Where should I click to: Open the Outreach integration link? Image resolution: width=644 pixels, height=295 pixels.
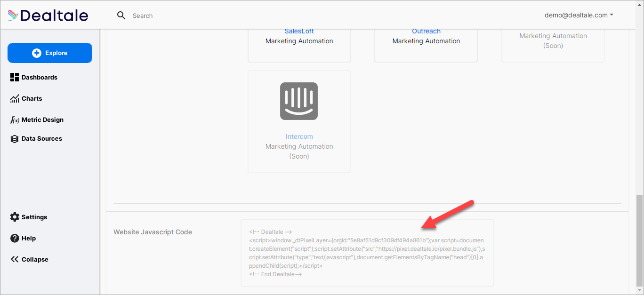point(426,31)
